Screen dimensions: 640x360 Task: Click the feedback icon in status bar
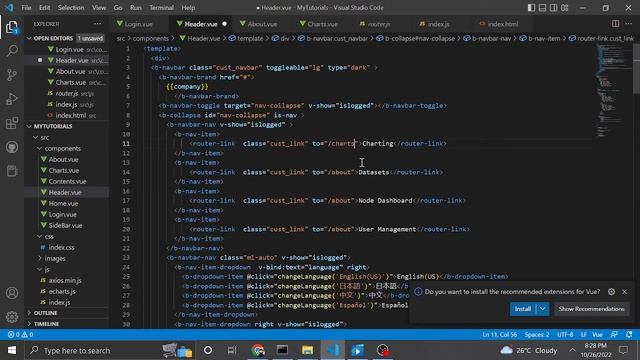point(614,334)
